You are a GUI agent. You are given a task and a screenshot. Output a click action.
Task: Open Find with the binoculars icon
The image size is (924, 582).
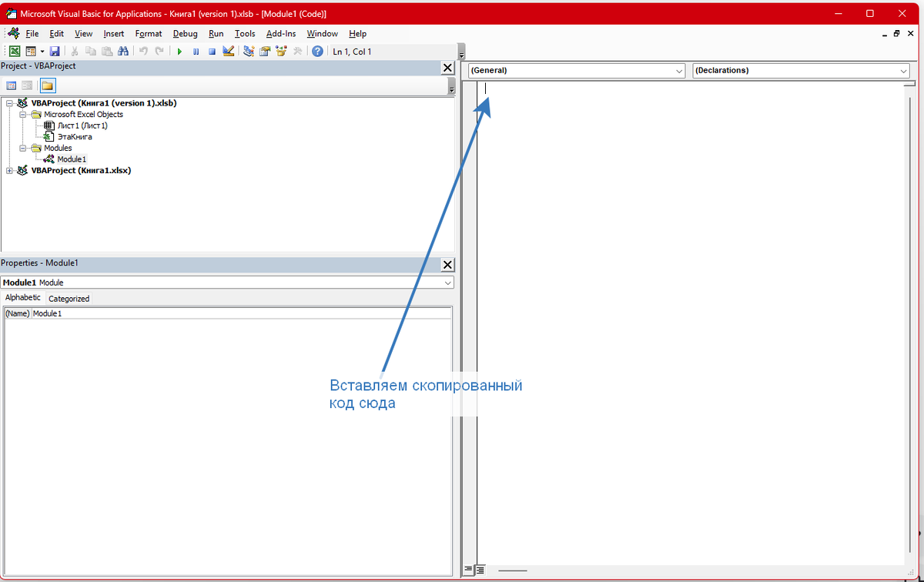(123, 52)
